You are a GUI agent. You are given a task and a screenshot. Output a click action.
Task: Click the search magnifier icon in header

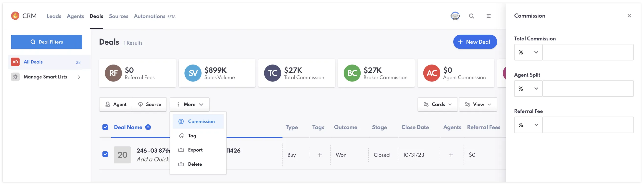[472, 16]
